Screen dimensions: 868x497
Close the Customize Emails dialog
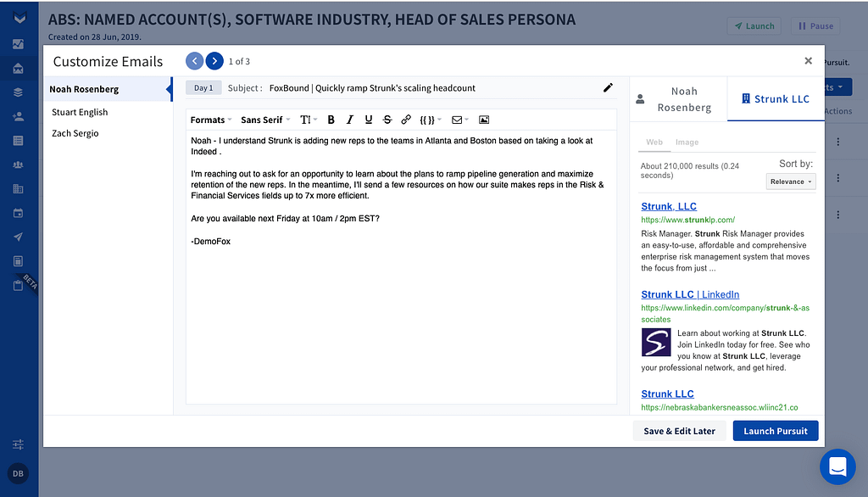pos(808,61)
